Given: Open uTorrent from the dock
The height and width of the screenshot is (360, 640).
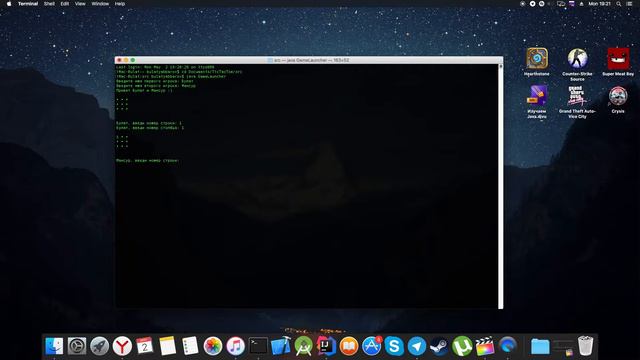Looking at the screenshot, I should pos(462,346).
